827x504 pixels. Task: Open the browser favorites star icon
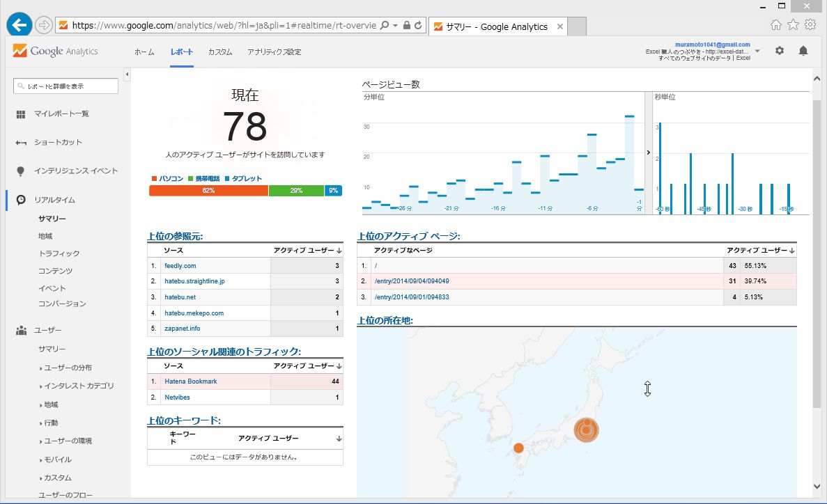[793, 25]
